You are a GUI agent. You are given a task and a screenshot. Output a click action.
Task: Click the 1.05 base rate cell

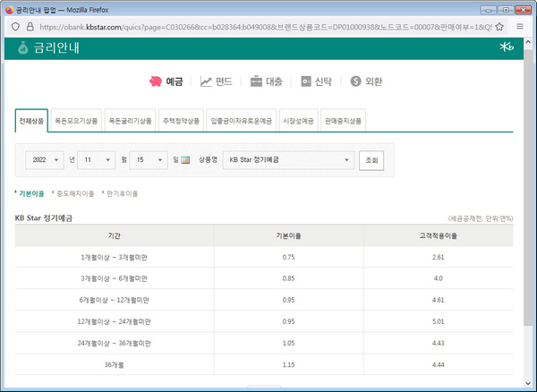tap(289, 343)
